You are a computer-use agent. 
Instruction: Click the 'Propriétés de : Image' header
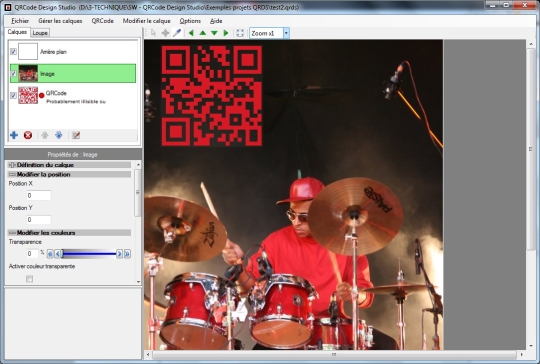[x=73, y=155]
